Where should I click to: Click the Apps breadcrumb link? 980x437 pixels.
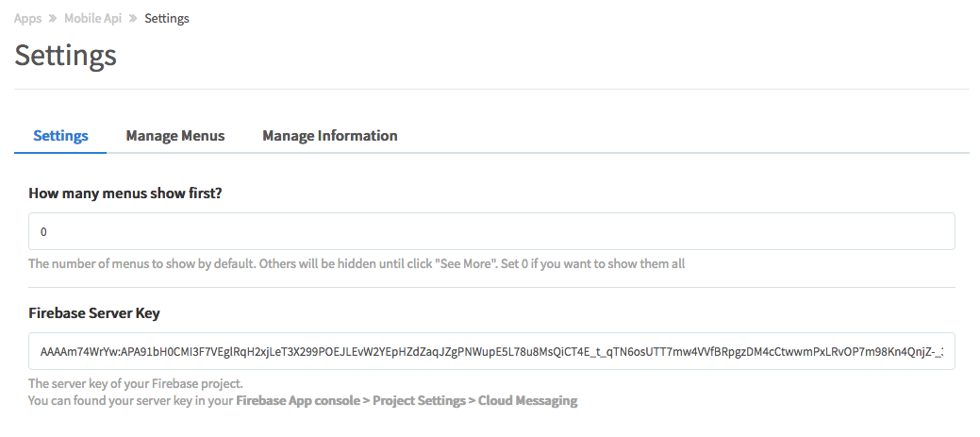pos(27,18)
